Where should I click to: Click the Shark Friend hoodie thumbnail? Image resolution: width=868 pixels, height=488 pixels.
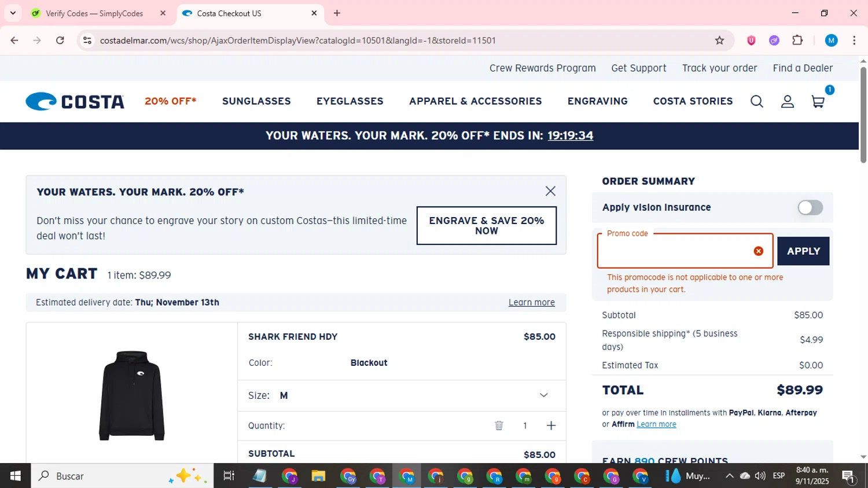coord(132,395)
